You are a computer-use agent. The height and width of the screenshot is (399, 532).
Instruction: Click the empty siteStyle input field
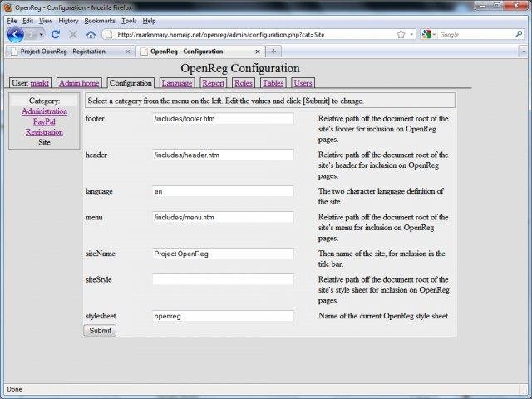click(x=223, y=279)
